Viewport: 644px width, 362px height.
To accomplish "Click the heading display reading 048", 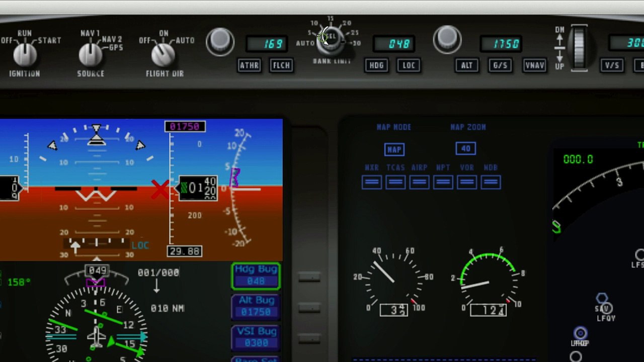I will [x=394, y=44].
